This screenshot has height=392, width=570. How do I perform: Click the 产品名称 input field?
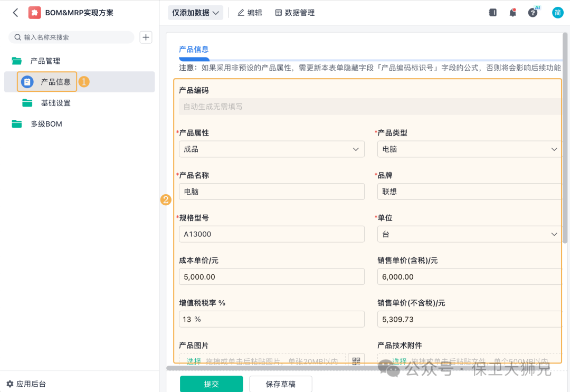[x=272, y=192]
